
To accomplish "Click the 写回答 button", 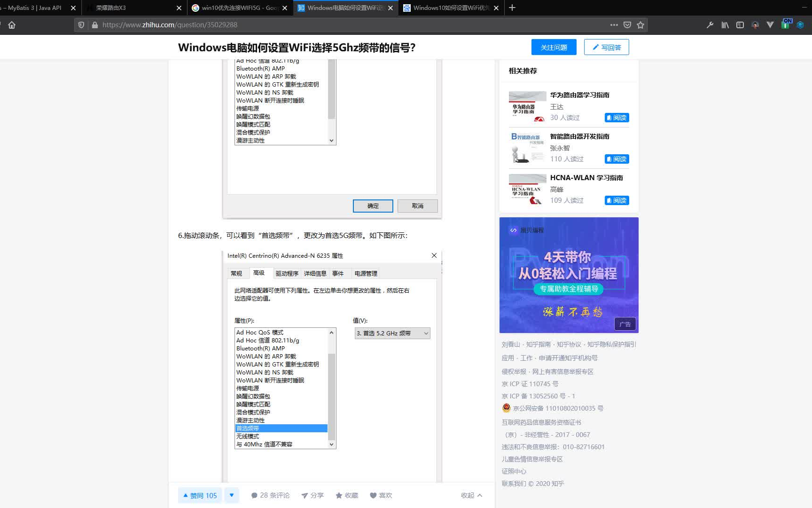I will 606,47.
